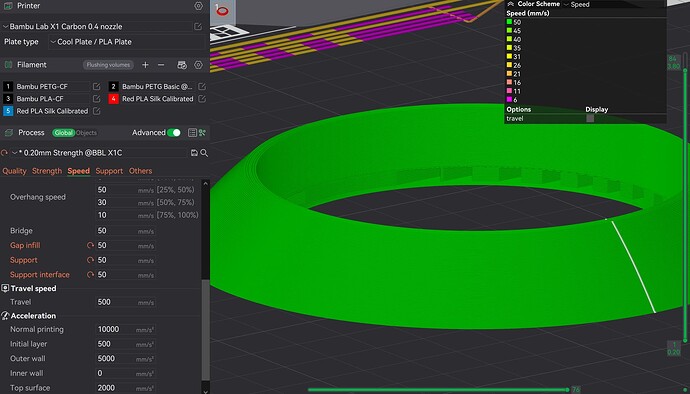Open compare presets icon

(x=202, y=133)
